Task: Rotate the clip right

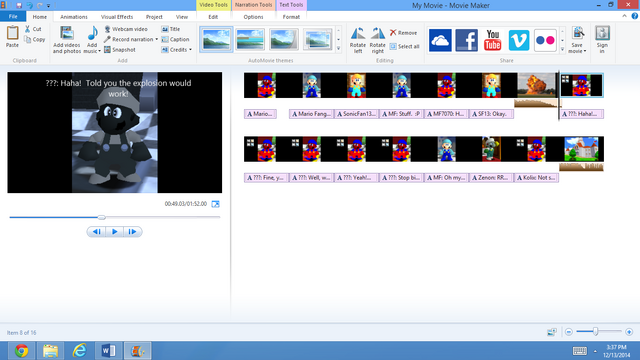Action: tap(378, 40)
